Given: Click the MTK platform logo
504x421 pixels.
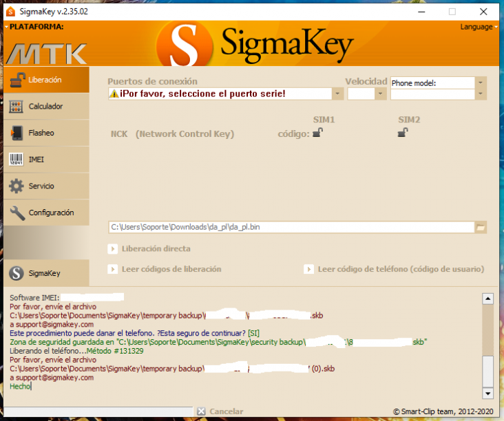Looking at the screenshot, I should (x=47, y=54).
